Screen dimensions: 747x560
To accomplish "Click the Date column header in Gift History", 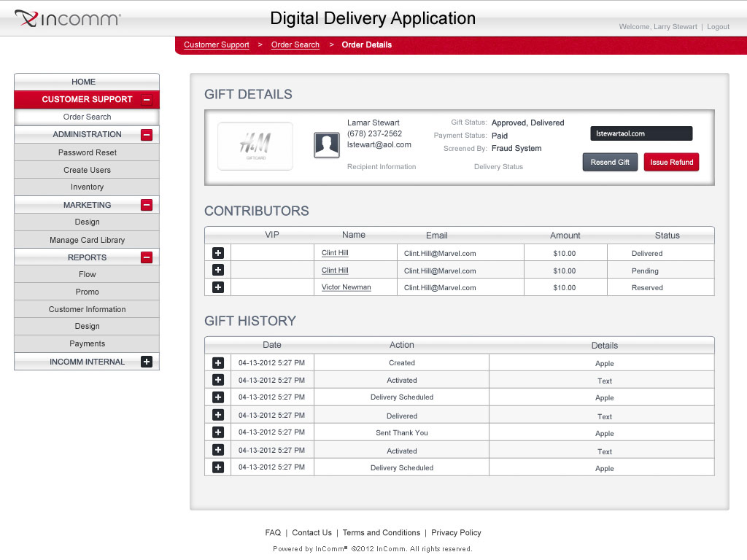I will click(x=272, y=345).
